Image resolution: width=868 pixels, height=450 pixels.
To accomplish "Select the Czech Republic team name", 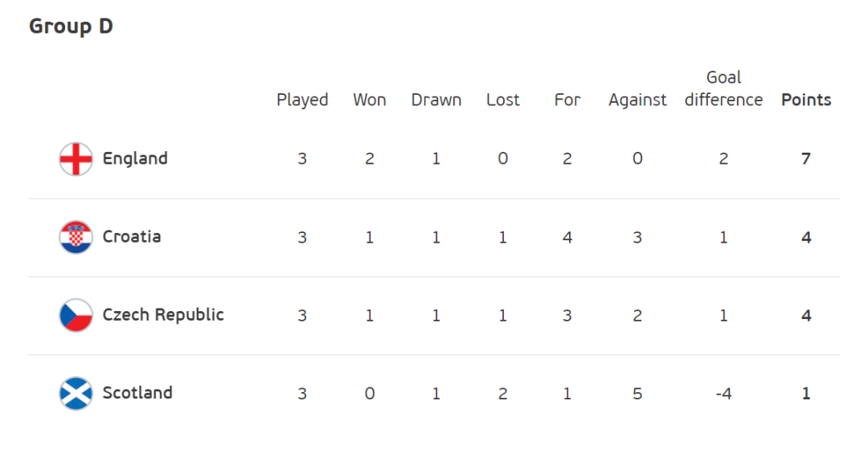I will (x=163, y=315).
